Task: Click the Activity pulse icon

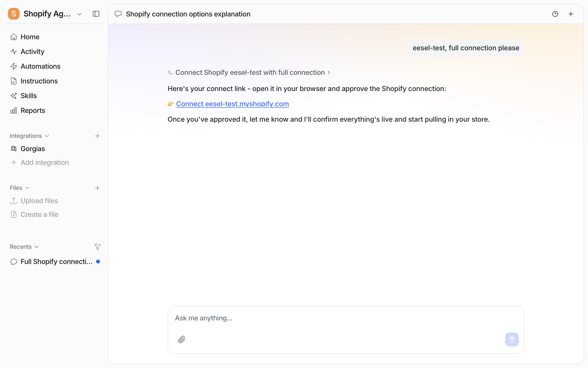Action: [x=14, y=52]
